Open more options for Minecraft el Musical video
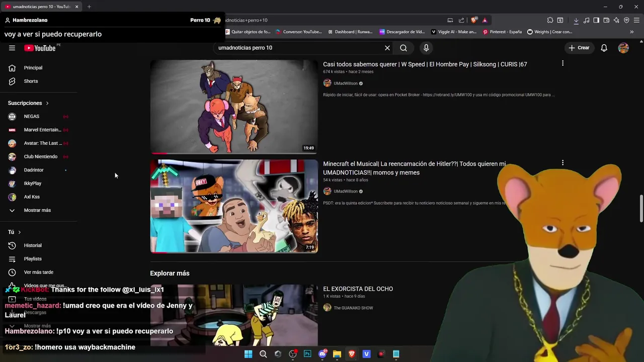The height and width of the screenshot is (362, 644). pos(562,163)
